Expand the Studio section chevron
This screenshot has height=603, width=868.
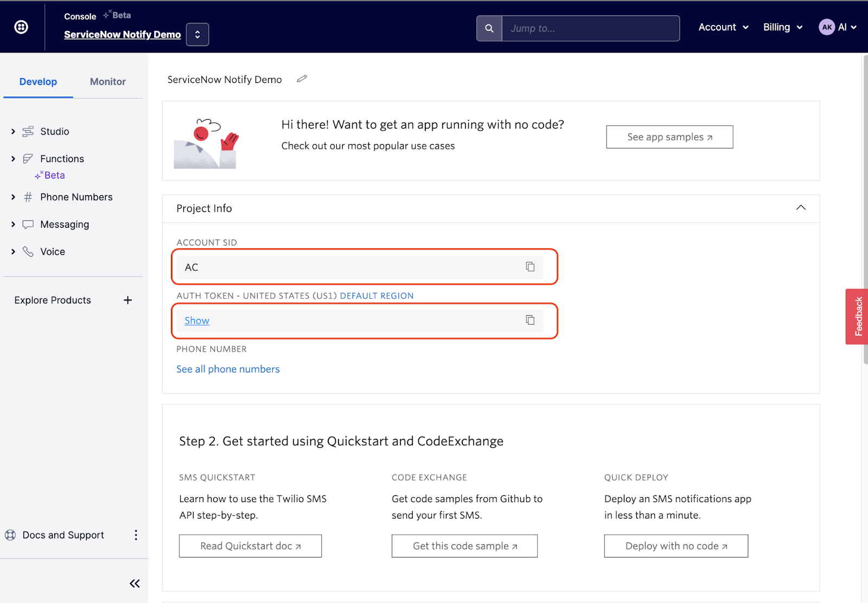[13, 131]
